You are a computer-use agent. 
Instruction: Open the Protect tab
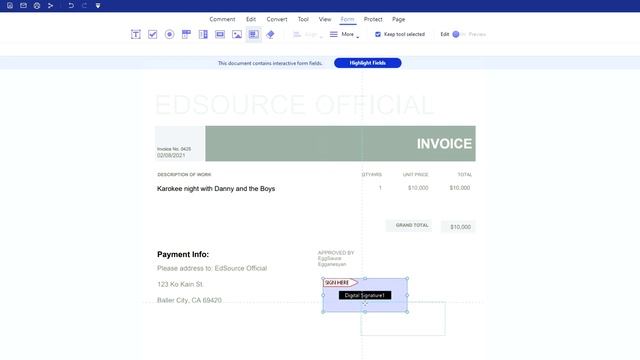tap(373, 19)
